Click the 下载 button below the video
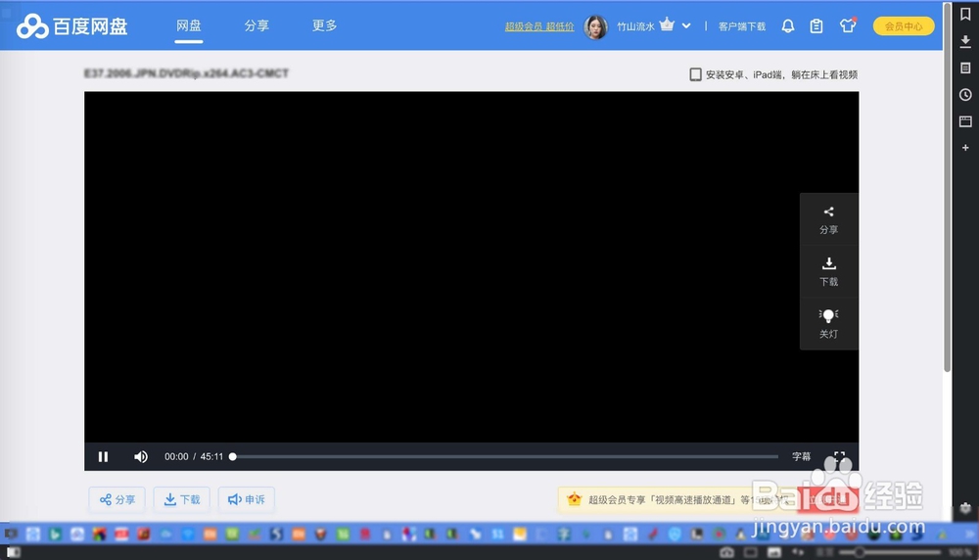Image resolution: width=979 pixels, height=560 pixels. (x=182, y=499)
